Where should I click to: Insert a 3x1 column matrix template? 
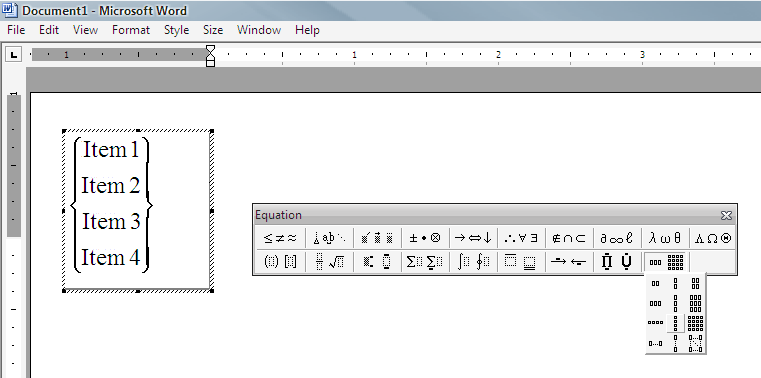click(676, 303)
